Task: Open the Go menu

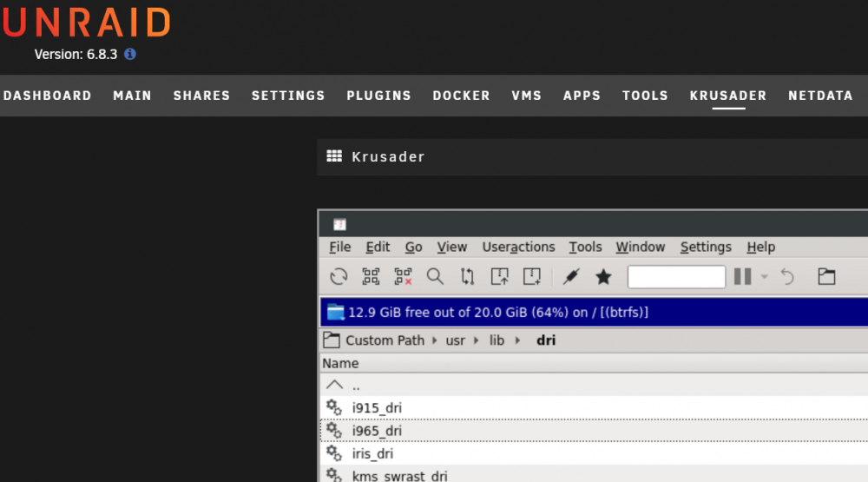Action: coord(413,248)
